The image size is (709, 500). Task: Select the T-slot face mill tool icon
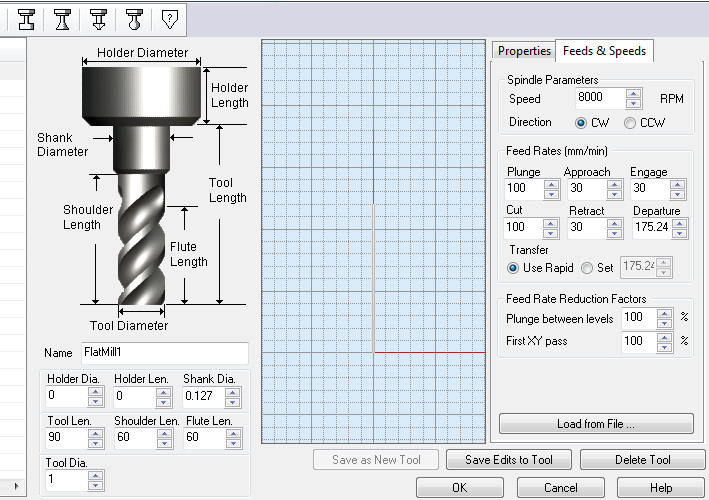pyautogui.click(x=26, y=19)
